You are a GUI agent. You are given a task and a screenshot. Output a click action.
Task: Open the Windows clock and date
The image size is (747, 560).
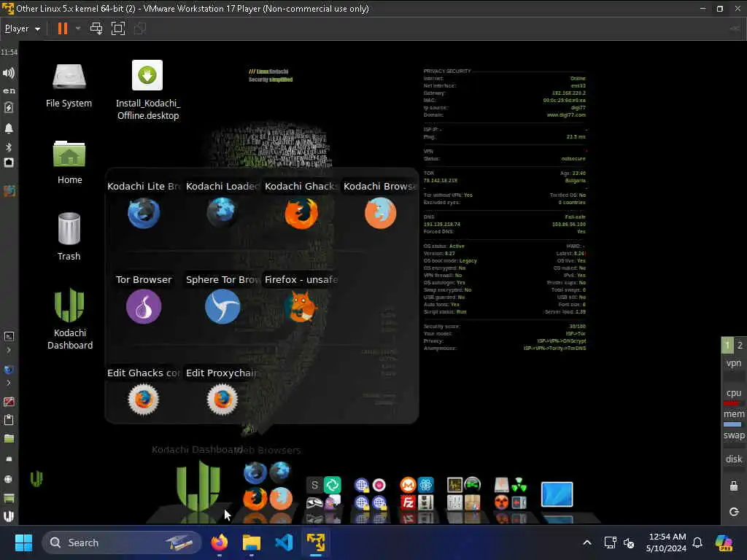(667, 542)
